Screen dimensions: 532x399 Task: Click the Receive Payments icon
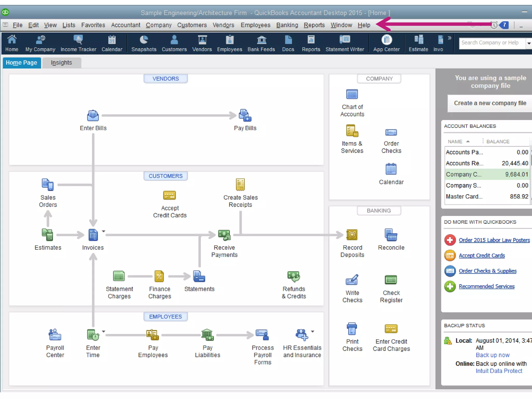224,235
